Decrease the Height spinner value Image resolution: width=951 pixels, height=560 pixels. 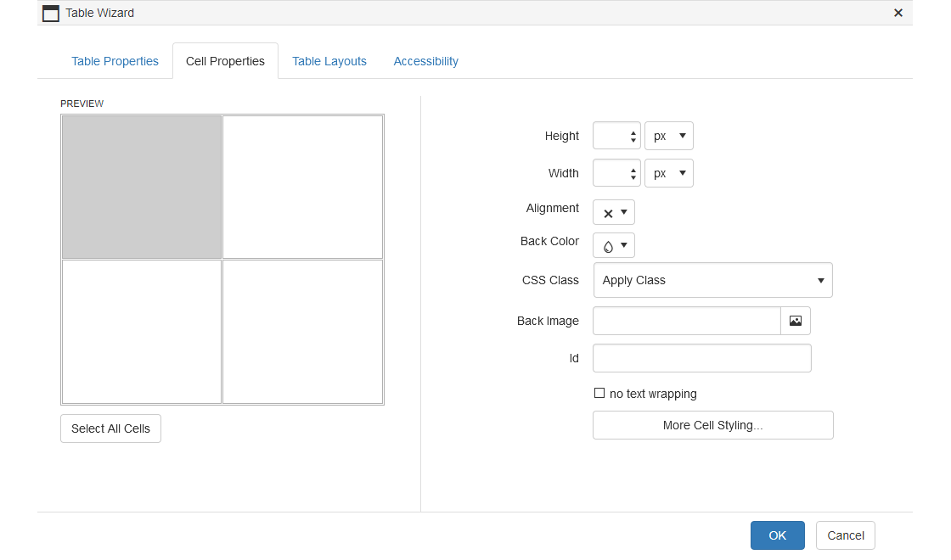point(633,141)
